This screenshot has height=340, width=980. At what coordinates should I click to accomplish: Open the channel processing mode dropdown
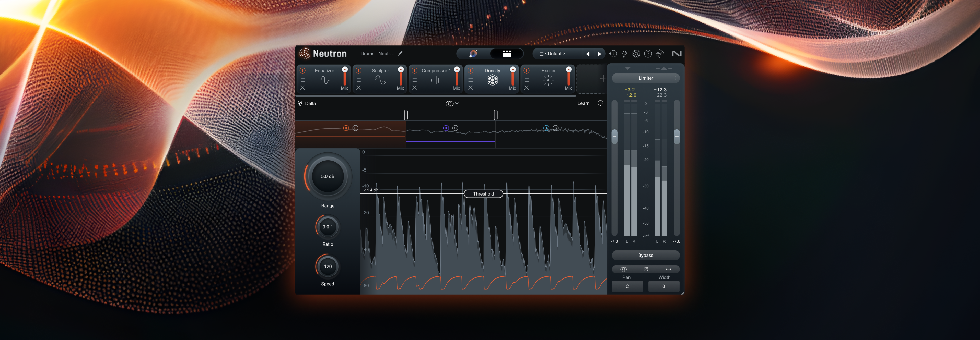click(x=452, y=103)
